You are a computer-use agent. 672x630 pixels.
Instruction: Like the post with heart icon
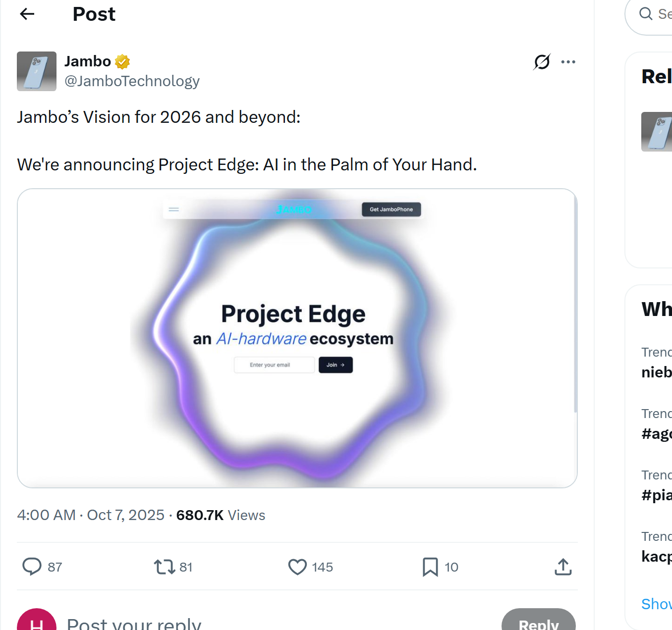tap(297, 567)
